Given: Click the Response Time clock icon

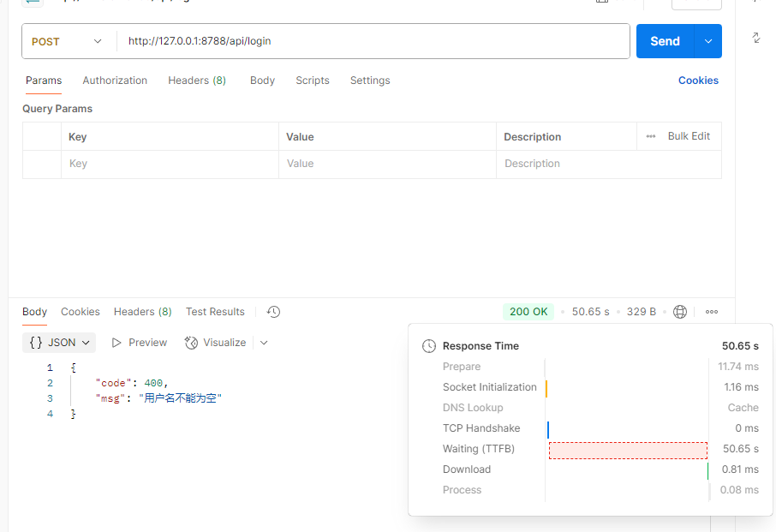Looking at the screenshot, I should point(428,346).
